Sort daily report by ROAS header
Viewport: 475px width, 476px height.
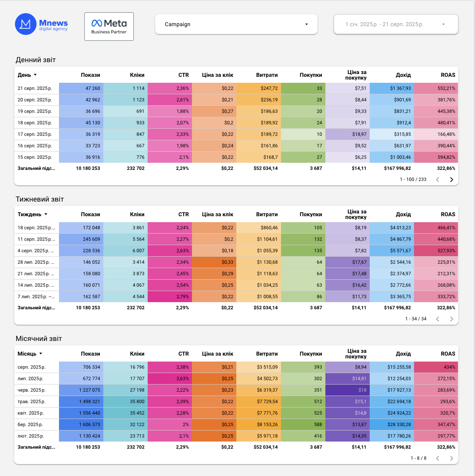pyautogui.click(x=448, y=75)
